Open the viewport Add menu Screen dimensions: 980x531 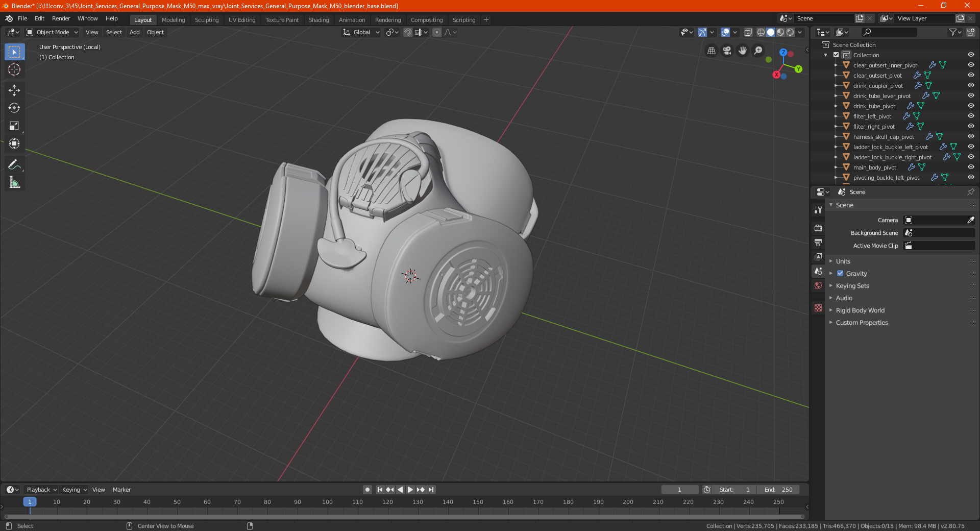(134, 32)
